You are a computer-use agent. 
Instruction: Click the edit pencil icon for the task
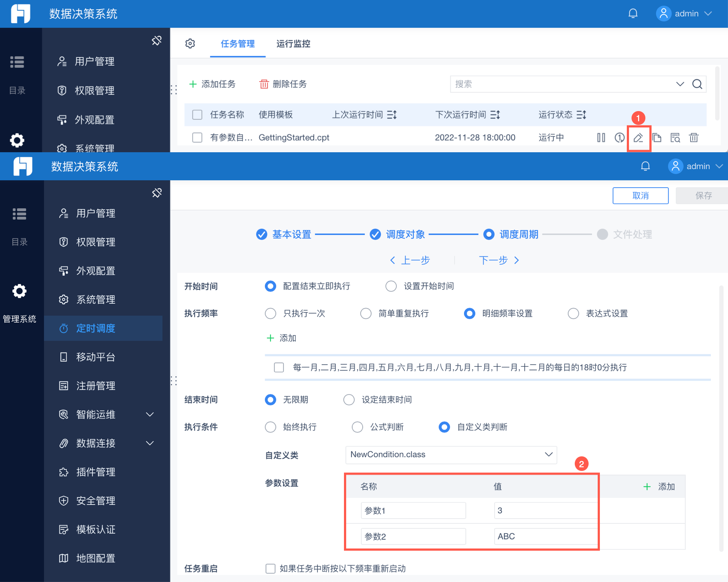[x=638, y=138]
